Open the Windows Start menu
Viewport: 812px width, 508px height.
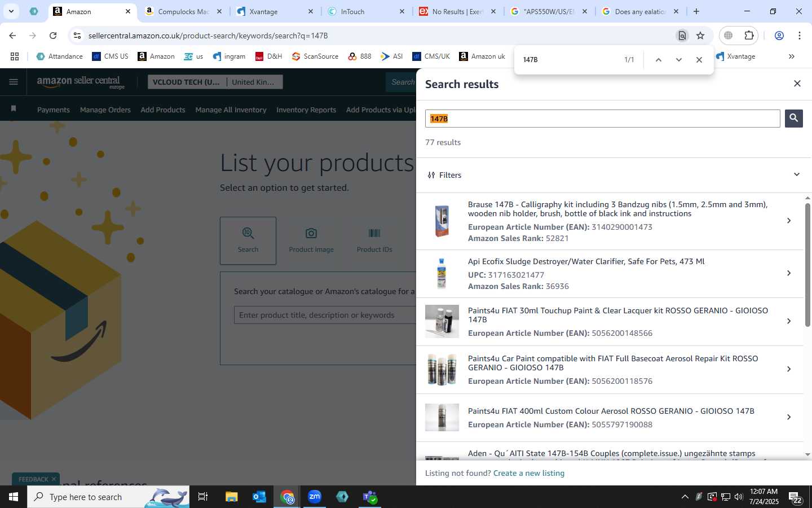click(x=14, y=497)
